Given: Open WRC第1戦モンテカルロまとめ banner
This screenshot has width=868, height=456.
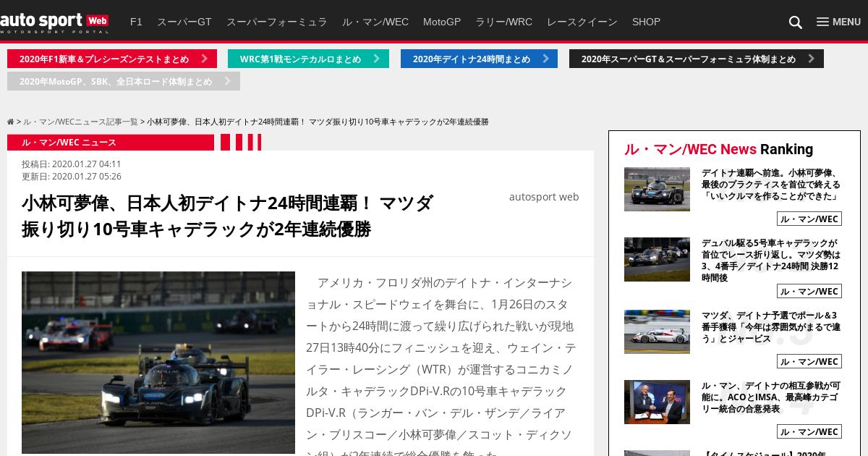Looking at the screenshot, I should tap(308, 59).
